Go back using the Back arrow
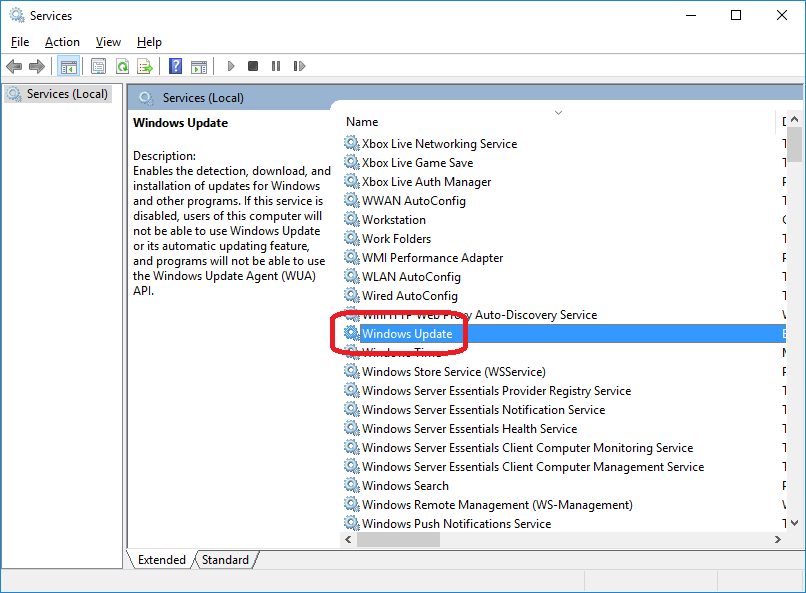 14,66
